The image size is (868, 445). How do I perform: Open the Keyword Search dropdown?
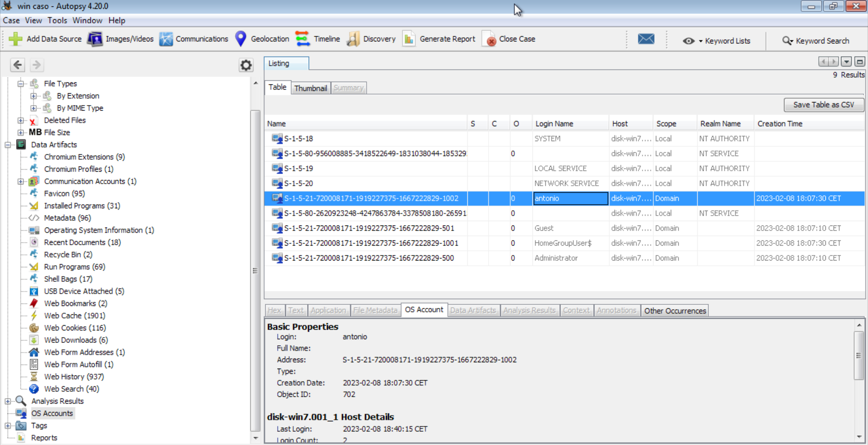point(816,41)
